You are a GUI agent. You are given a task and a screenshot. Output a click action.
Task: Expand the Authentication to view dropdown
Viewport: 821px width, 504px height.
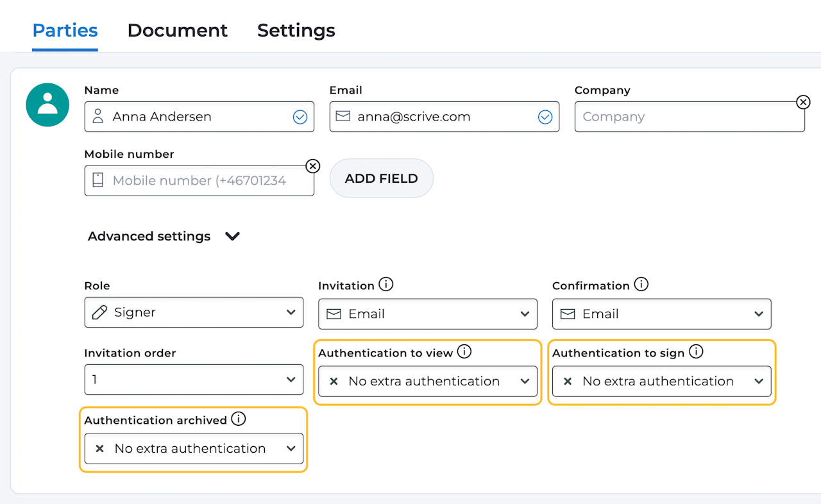428,381
